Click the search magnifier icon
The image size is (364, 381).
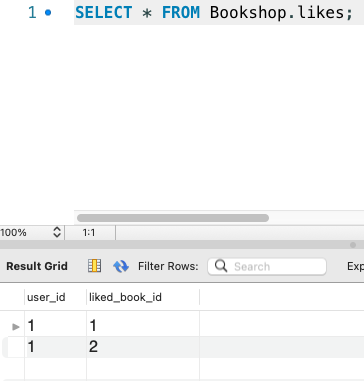pyautogui.click(x=221, y=266)
